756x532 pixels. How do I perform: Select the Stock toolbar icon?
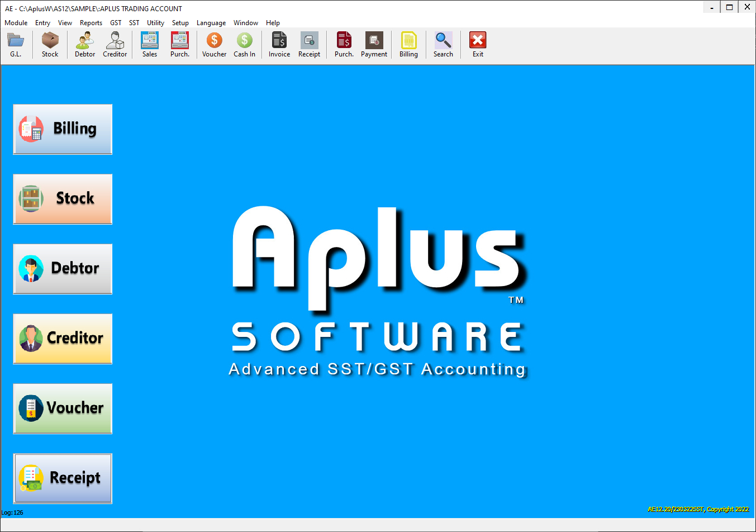click(50, 44)
